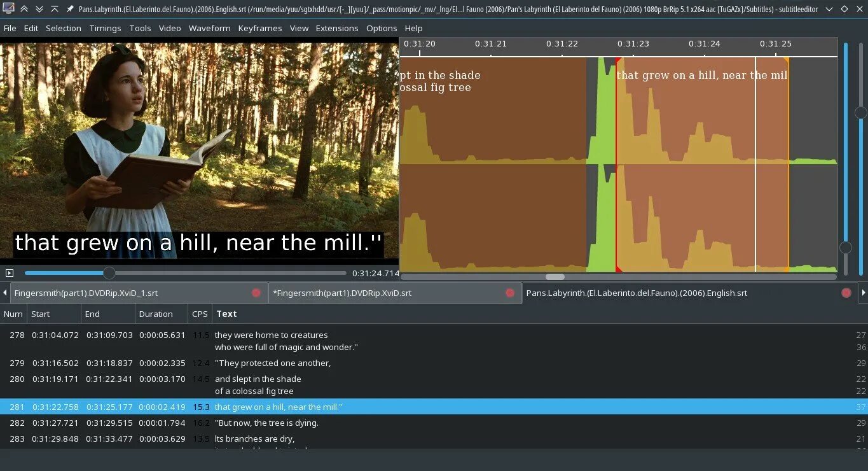This screenshot has width=868, height=471.
Task: Click start time 0:31:22.758 in row 281
Action: pyautogui.click(x=56, y=407)
